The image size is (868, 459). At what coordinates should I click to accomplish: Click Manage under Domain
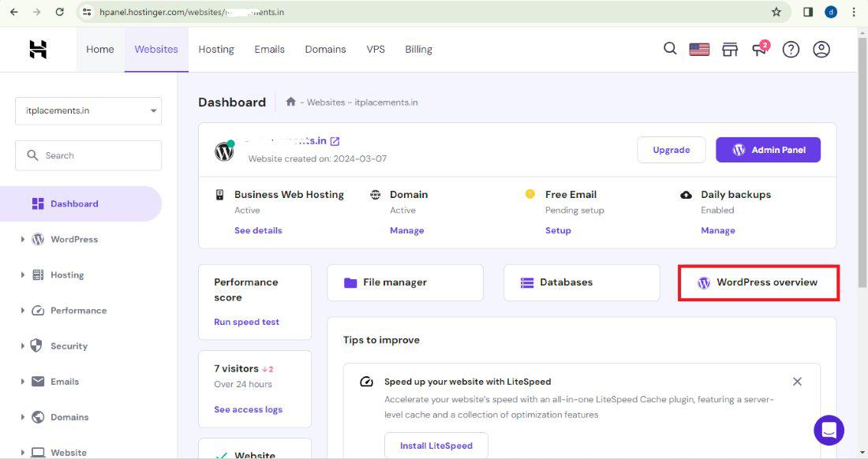coord(407,230)
